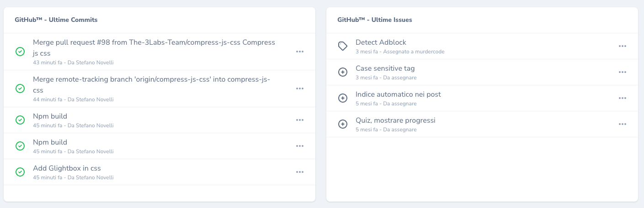644x208 pixels.
Task: Click plus circle icon for Indice automatico nei post
Action: tap(343, 98)
